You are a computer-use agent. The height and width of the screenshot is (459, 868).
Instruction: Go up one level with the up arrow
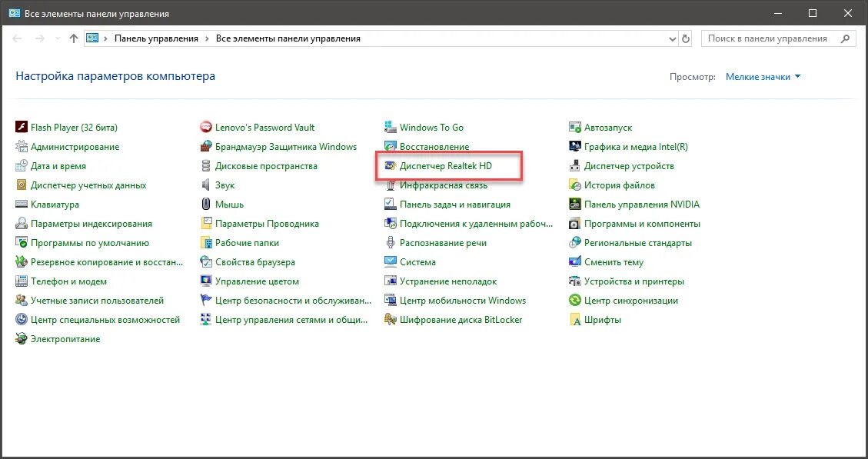click(74, 38)
